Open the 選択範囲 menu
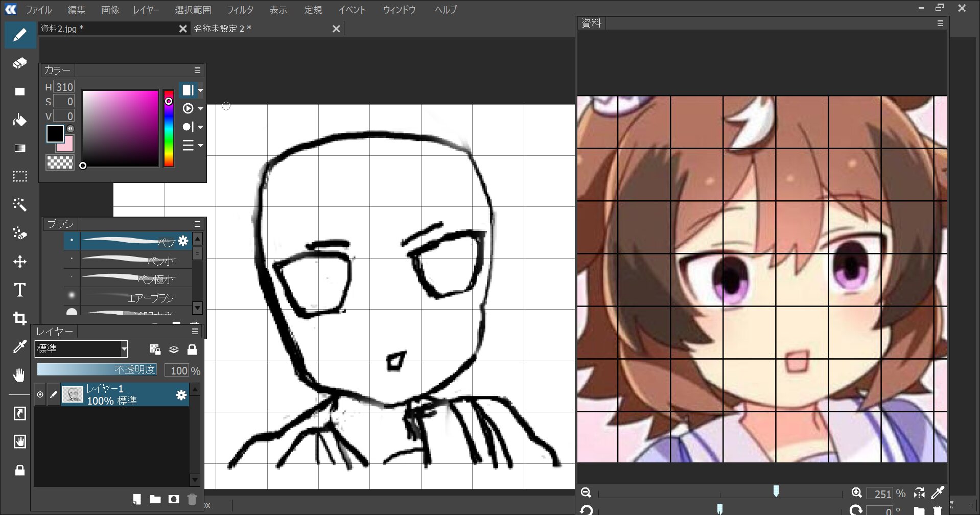This screenshot has height=515, width=980. coord(193,10)
